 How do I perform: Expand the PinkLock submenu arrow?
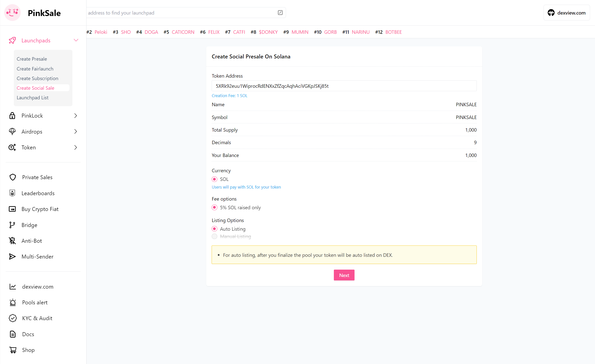point(76,116)
